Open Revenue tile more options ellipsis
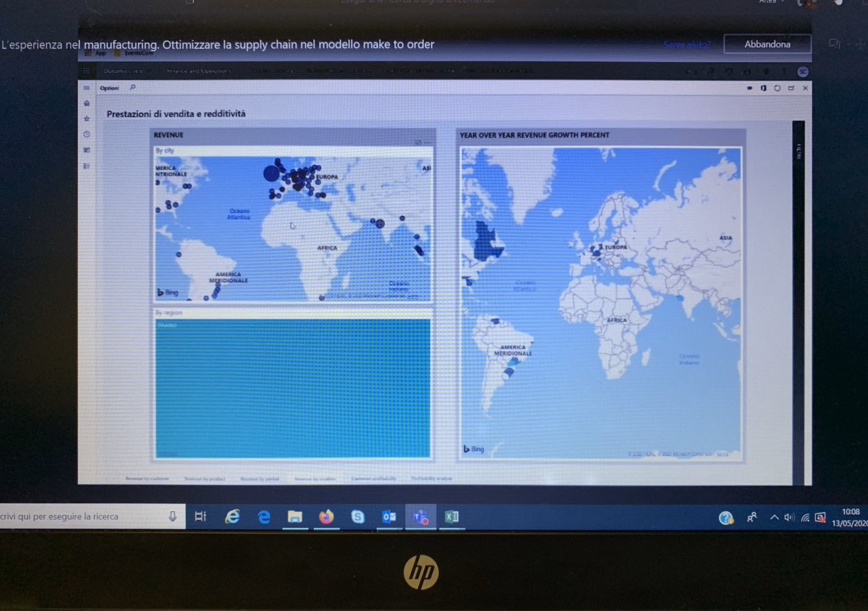Screen dimensions: 868x611 point(427,142)
